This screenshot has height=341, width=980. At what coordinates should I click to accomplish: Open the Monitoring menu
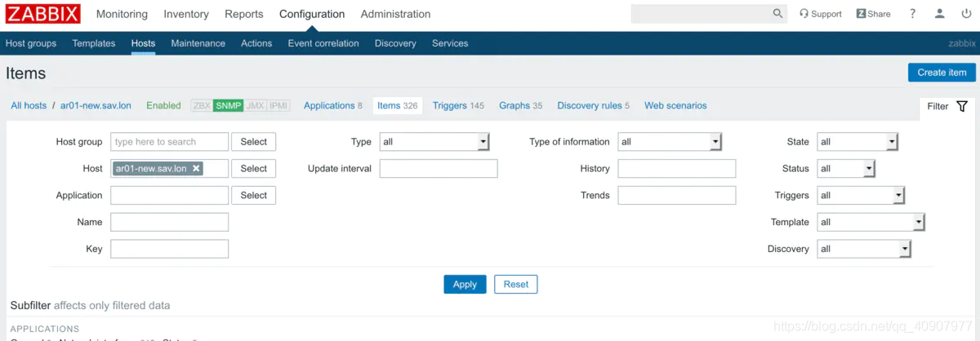tap(122, 14)
